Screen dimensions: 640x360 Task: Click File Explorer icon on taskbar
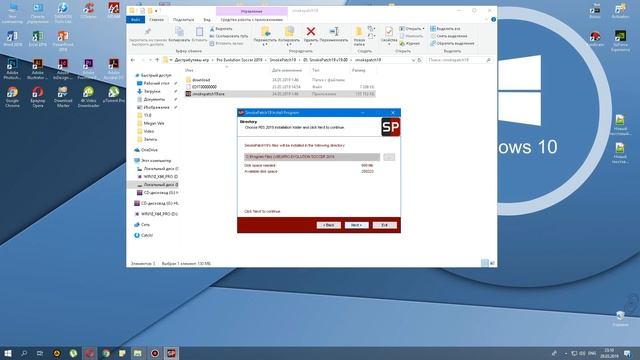(x=138, y=353)
